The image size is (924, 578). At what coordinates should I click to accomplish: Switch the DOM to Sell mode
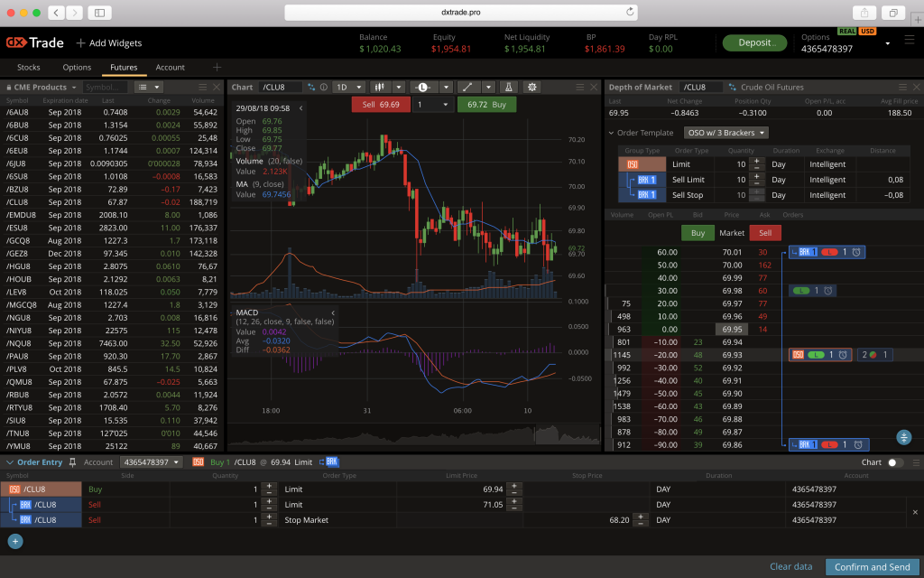(x=765, y=233)
